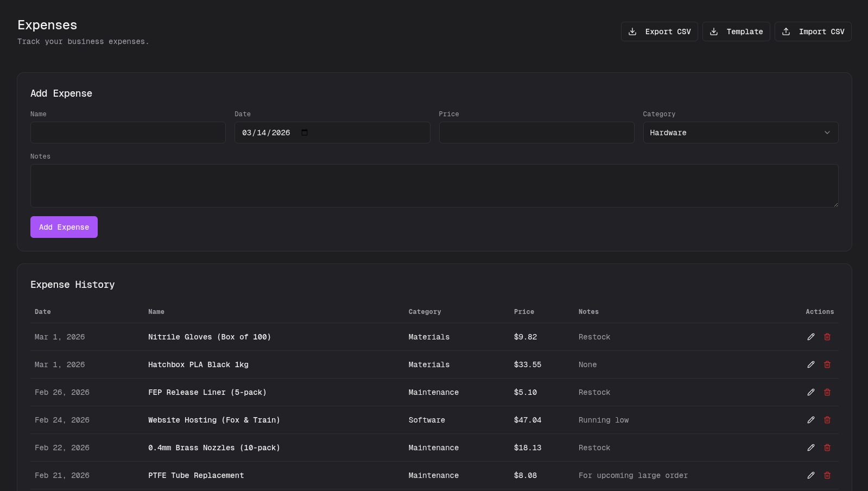The image size is (868, 491).
Task: Click 'Running low' note text
Action: coord(604,420)
